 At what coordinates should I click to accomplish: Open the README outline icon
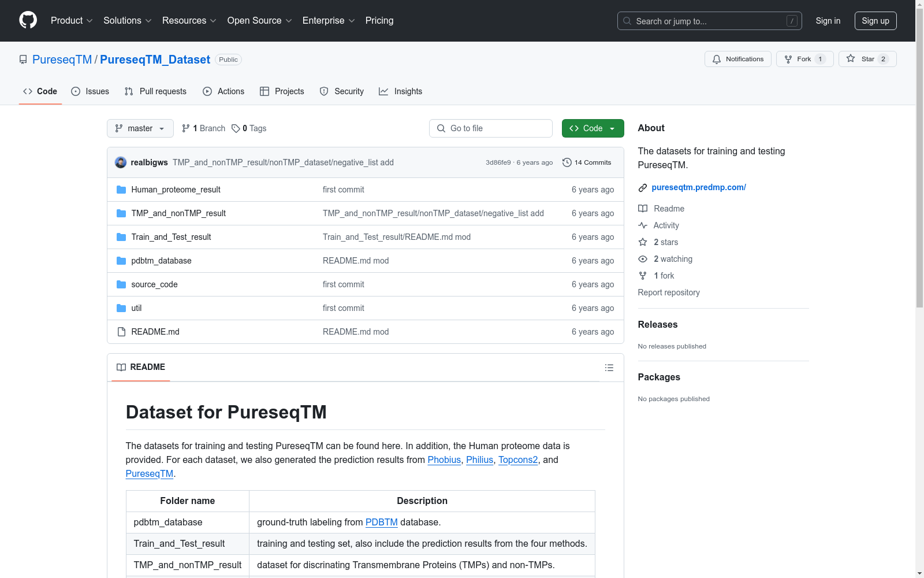coord(609,368)
